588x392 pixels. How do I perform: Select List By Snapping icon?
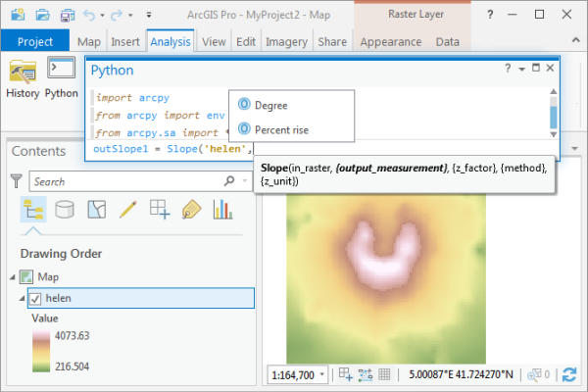point(159,209)
